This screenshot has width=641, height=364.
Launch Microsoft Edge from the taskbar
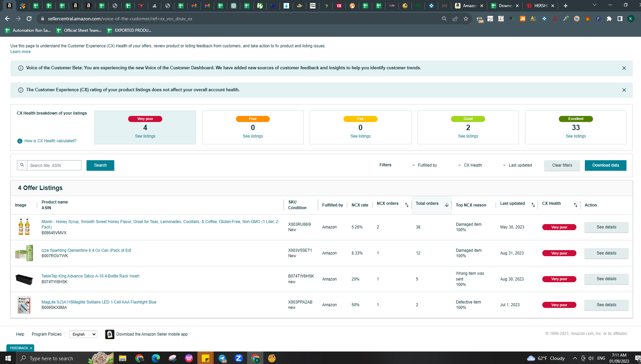156,358
